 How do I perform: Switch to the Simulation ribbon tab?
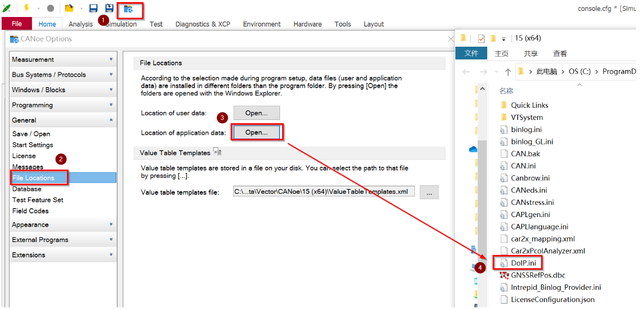[x=121, y=24]
